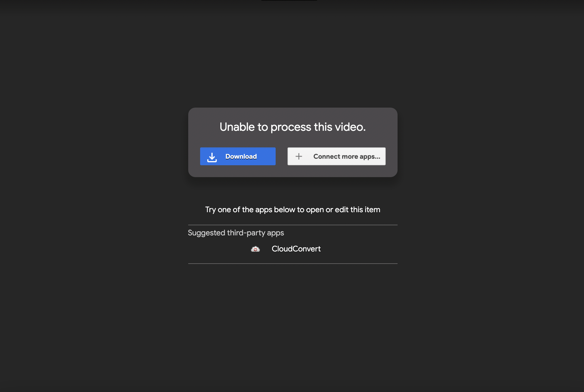Viewport: 584px width, 392px height.
Task: Select the CloudConvert app icon
Action: (255, 249)
